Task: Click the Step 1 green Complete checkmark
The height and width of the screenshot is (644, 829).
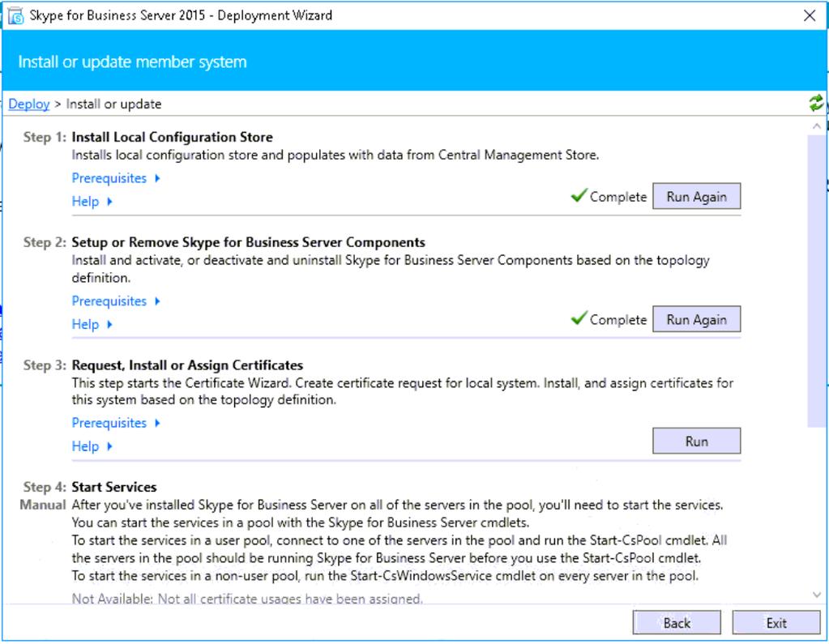Action: (x=579, y=195)
